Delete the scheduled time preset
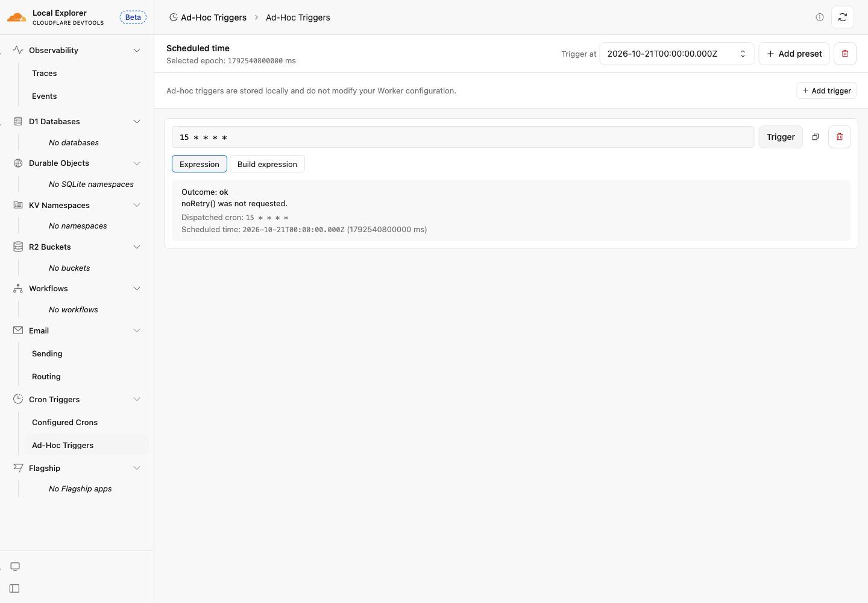 pos(845,54)
